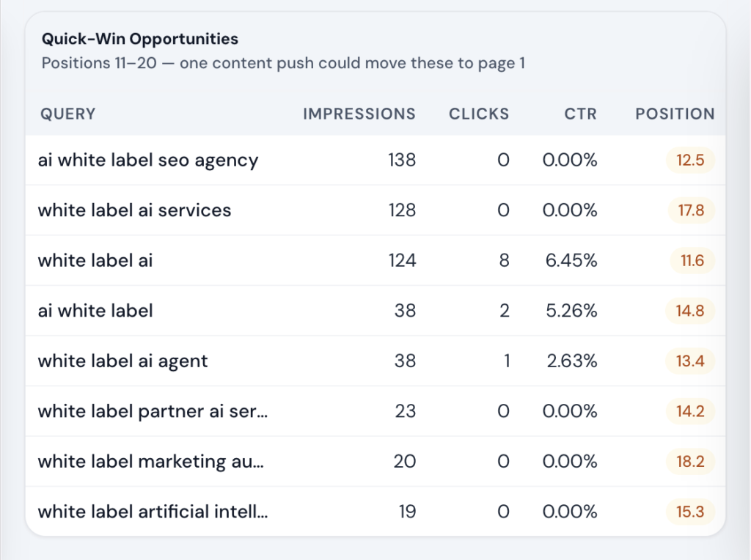Open the 'ai white label seo agency' query

[x=148, y=160]
